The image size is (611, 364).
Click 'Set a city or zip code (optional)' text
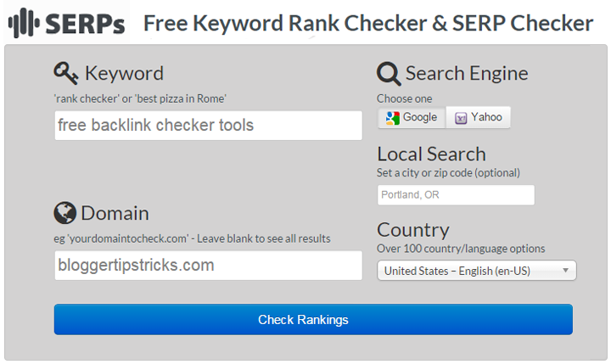coord(448,172)
